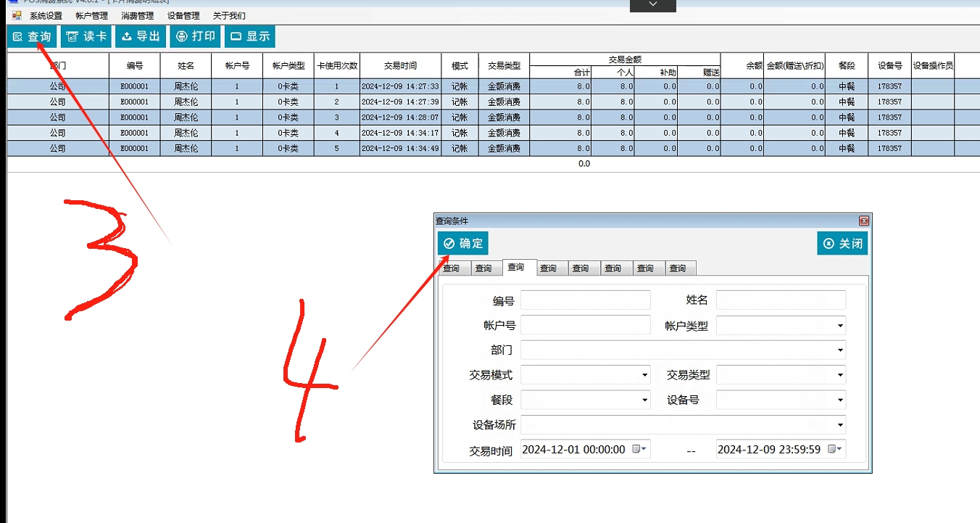This screenshot has width=980, height=523.
Task: Open the 消费管理 menu
Action: click(x=137, y=15)
